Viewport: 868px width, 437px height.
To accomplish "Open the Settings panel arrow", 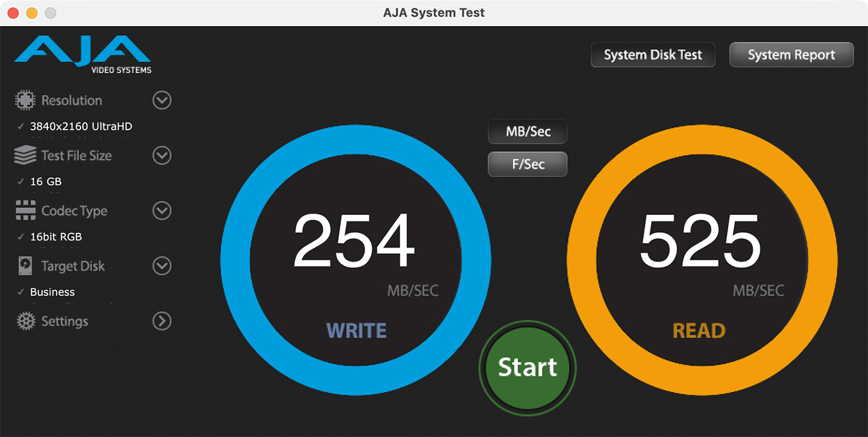I will point(162,321).
